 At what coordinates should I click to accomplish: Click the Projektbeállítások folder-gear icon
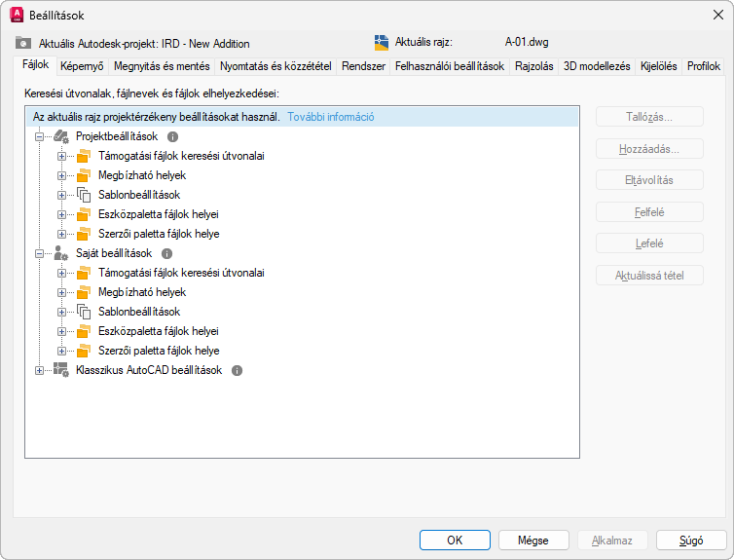(x=61, y=137)
